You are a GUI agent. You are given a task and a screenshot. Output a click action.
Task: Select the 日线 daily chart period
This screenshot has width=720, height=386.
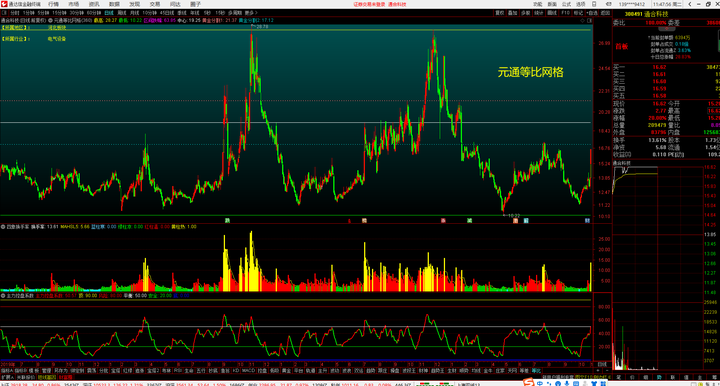[109, 13]
